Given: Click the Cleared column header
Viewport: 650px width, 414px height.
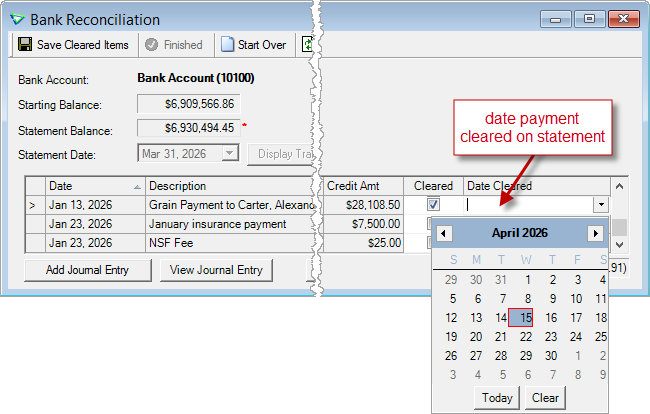Looking at the screenshot, I should pos(433,186).
